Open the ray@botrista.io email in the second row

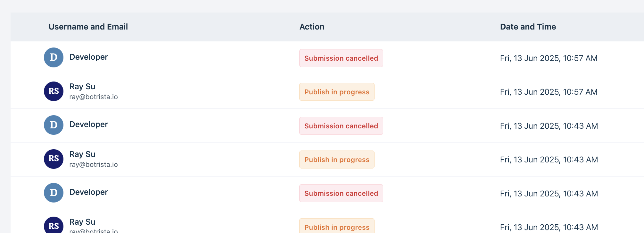pos(94,97)
